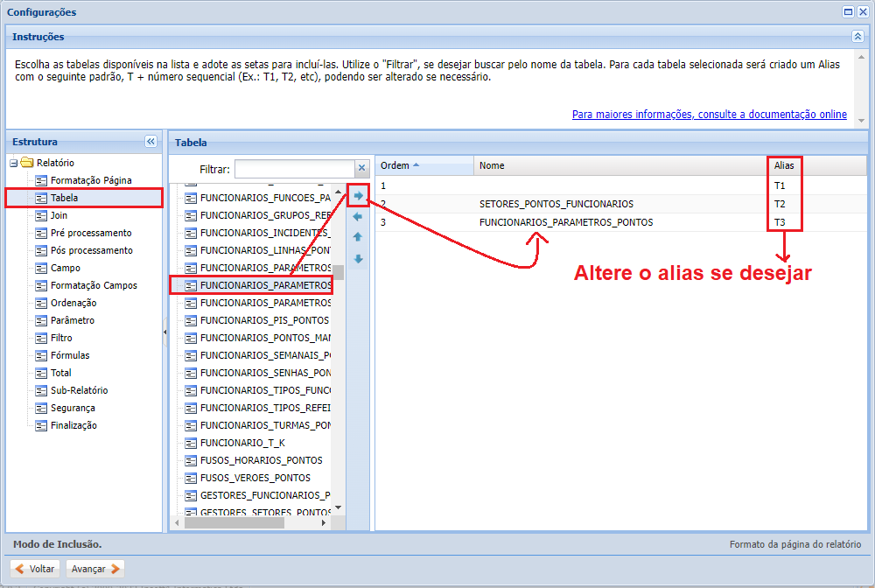875x588 pixels.
Task: Collapse the Relatório tree node
Action: pos(14,163)
